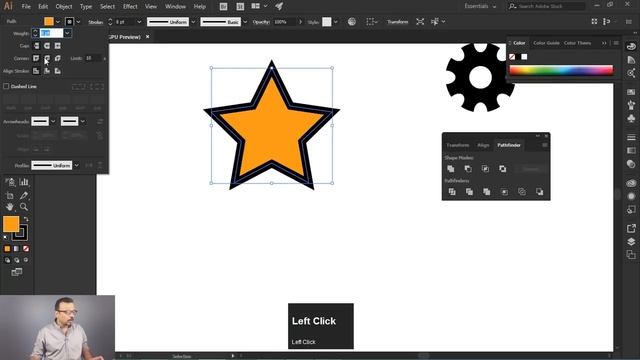Viewport: 640px width, 360px height.
Task: Select the Symbol Sprayer tool
Action: point(10,182)
